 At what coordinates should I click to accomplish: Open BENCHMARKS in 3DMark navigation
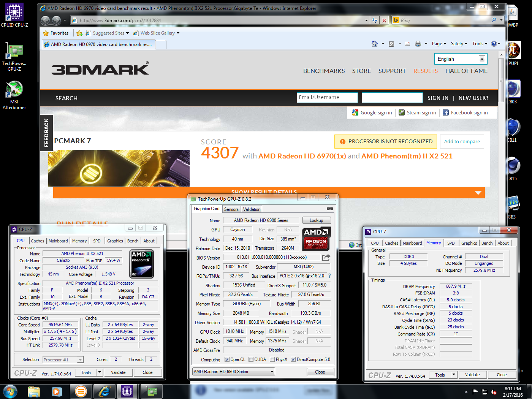click(324, 71)
